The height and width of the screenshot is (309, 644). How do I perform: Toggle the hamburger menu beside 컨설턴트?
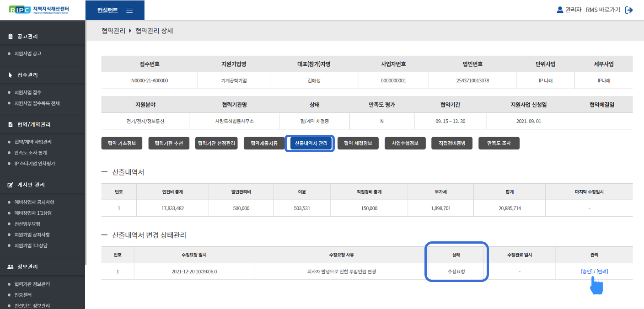point(129,10)
